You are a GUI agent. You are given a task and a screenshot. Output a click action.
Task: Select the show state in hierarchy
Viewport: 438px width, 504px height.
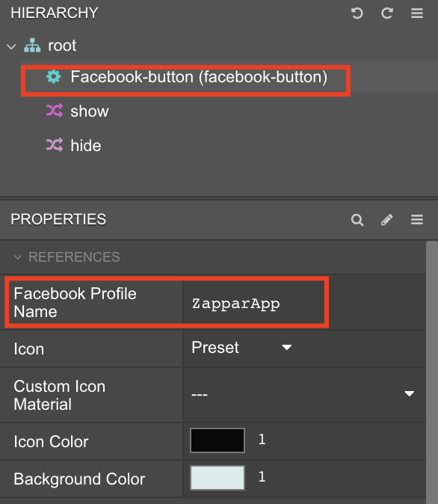(90, 111)
